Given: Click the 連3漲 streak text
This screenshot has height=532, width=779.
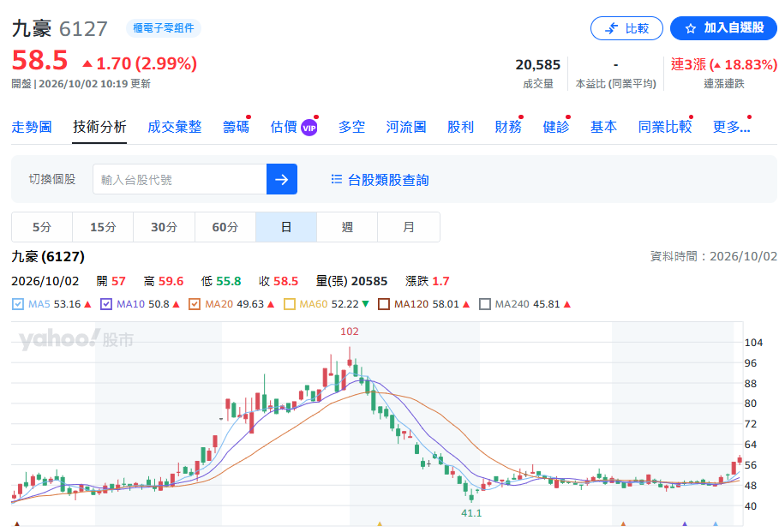Looking at the screenshot, I should coord(688,64).
